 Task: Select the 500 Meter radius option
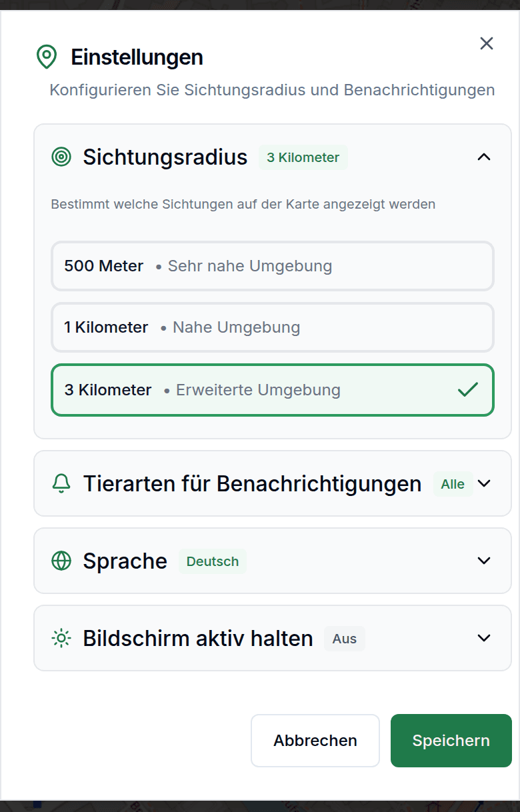pyautogui.click(x=272, y=266)
